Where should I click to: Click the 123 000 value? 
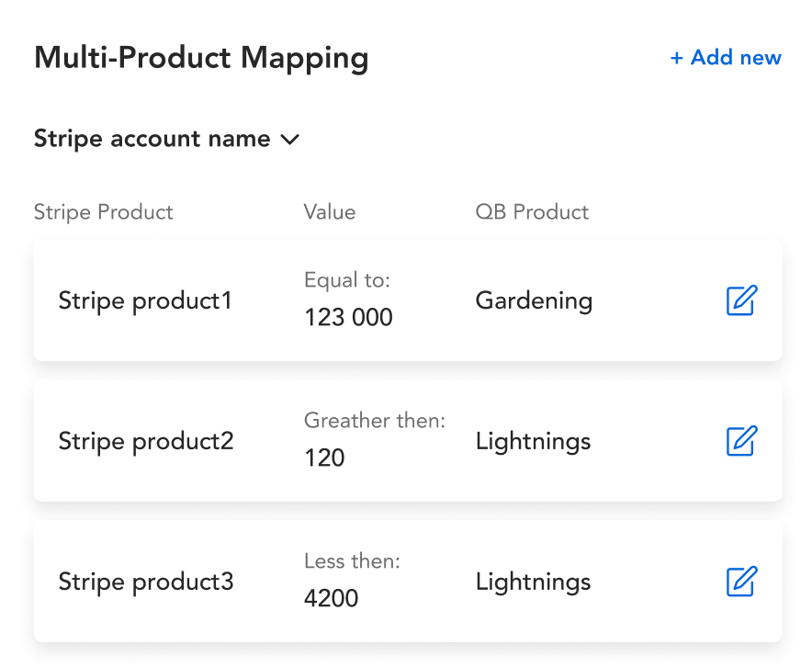(x=348, y=318)
